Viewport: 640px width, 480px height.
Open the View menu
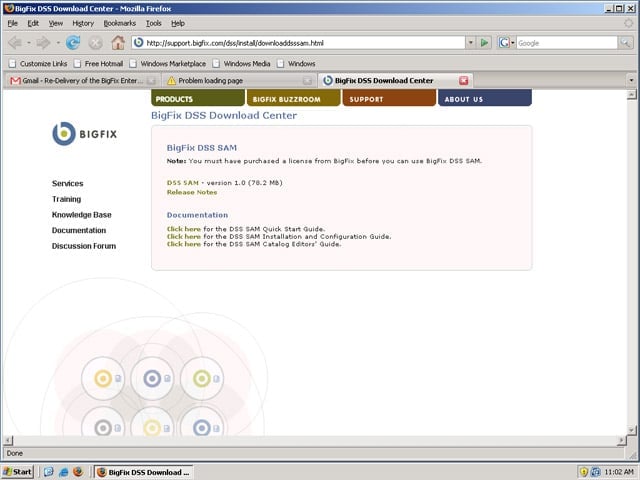56,23
